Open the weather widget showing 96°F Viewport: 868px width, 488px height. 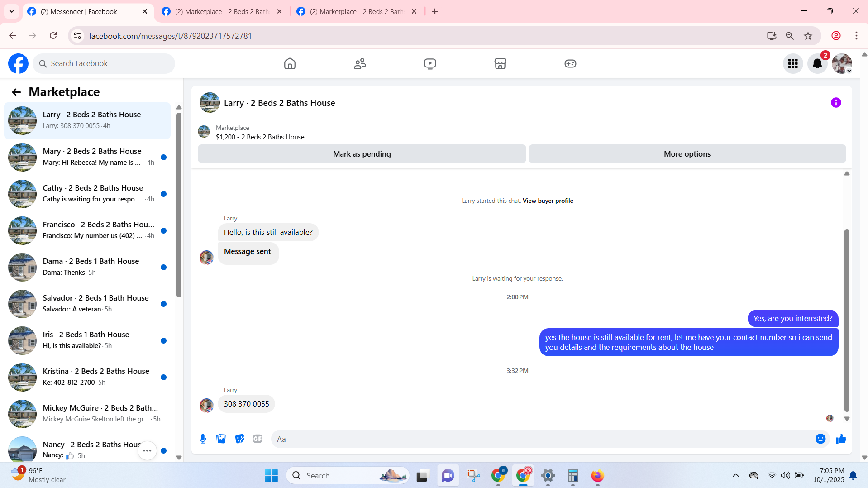(38, 475)
